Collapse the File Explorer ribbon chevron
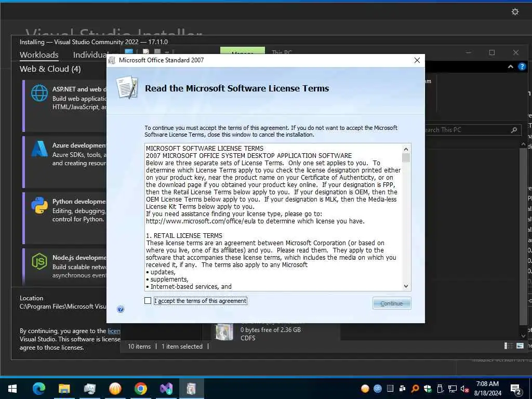Screen dimensions: 532x399 click(510, 67)
